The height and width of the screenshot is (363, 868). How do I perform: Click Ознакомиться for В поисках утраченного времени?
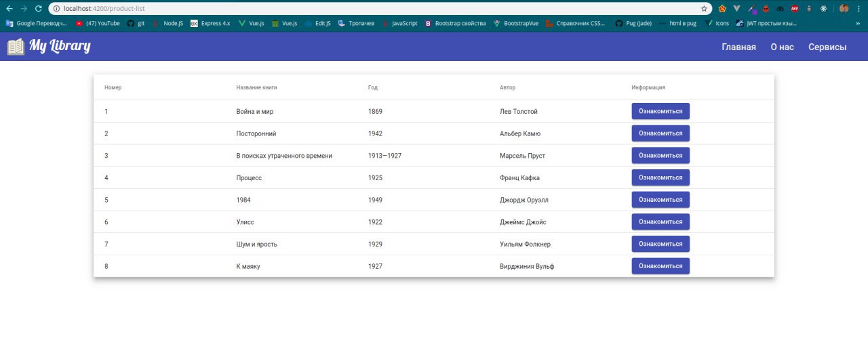coord(660,155)
